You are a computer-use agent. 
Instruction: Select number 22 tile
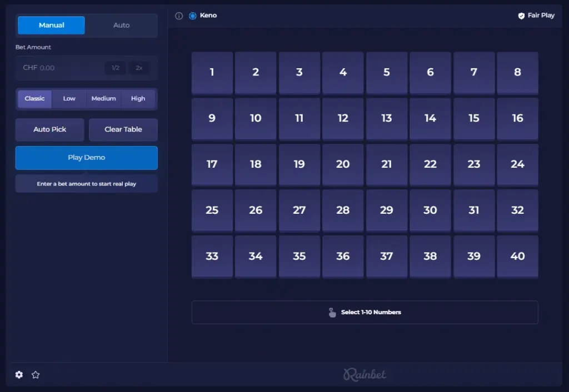pos(431,165)
